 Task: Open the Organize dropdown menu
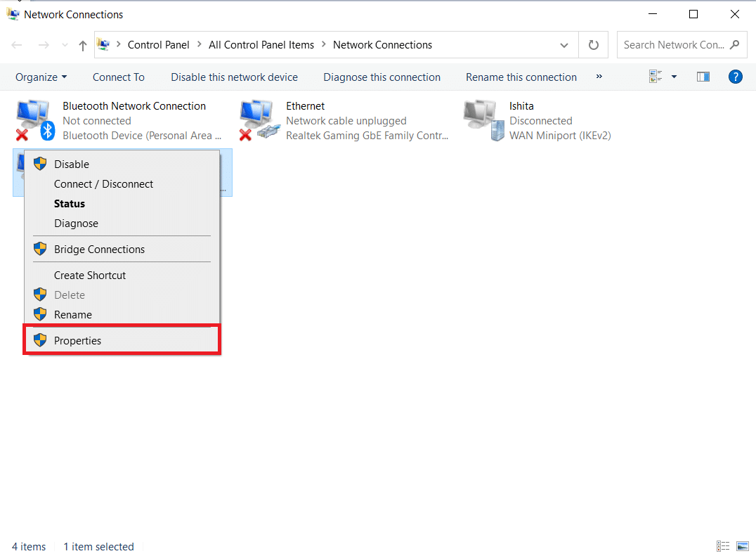tap(41, 77)
